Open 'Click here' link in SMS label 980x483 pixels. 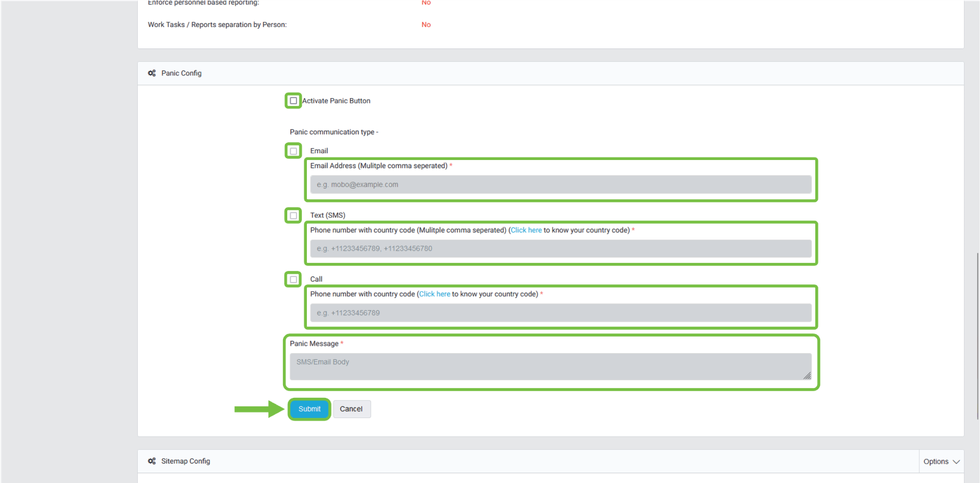[x=526, y=230]
